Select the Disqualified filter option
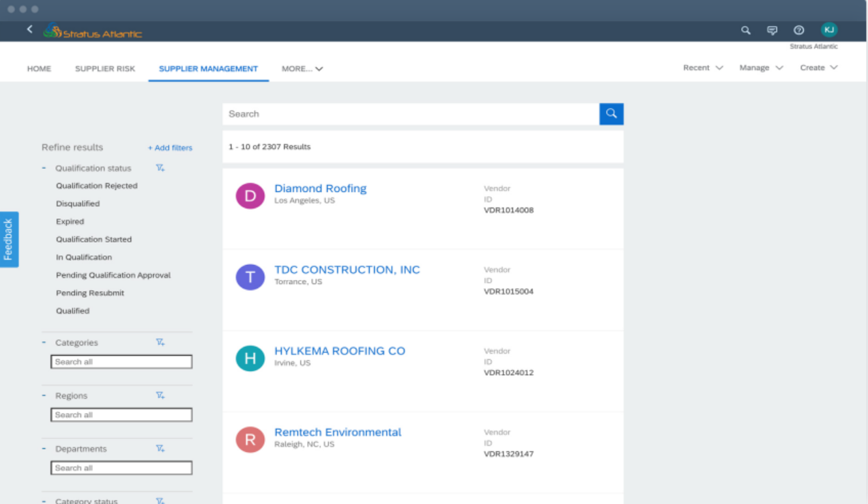Screen dimensions: 868x504 (76, 204)
